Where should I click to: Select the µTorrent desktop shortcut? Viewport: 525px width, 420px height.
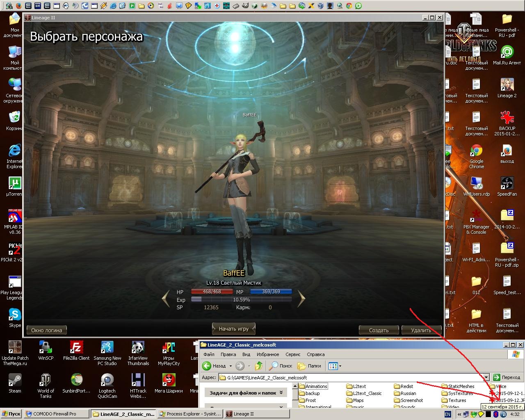(15, 187)
